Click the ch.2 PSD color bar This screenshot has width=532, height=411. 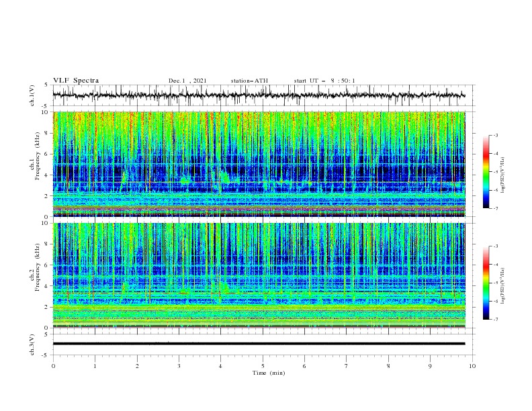[x=486, y=283]
